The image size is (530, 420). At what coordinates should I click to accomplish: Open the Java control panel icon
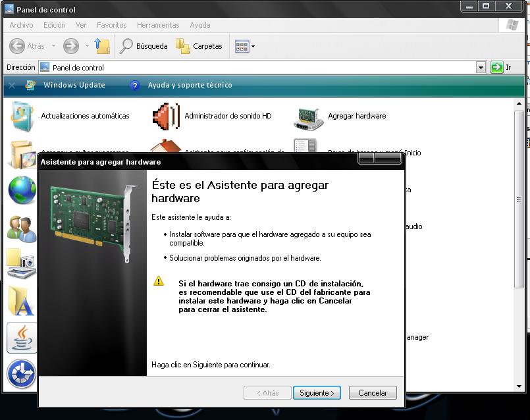(x=21, y=338)
